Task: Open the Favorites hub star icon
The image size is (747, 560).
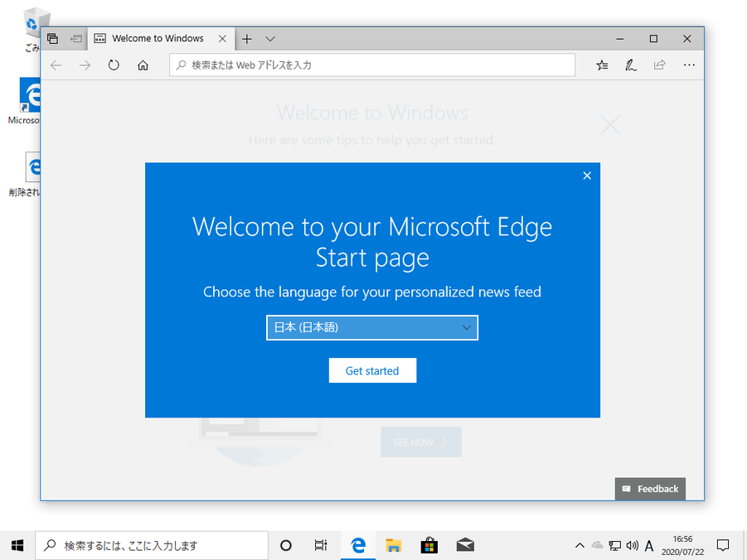Action: (x=602, y=65)
